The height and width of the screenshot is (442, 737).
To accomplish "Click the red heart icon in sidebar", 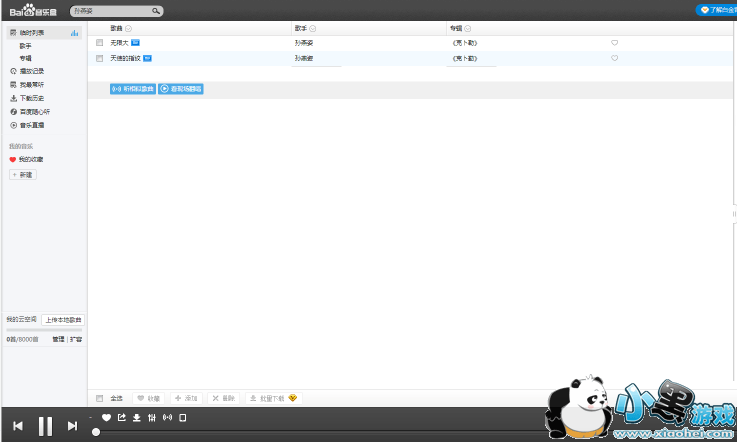I will tap(13, 160).
